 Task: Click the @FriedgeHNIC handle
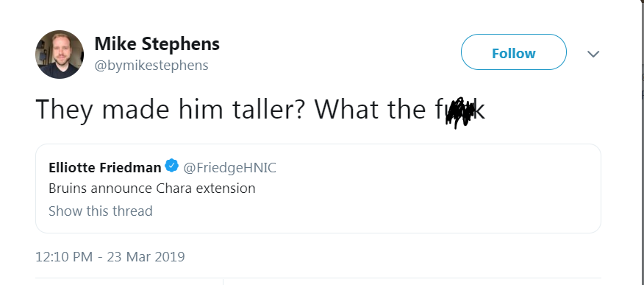pyautogui.click(x=229, y=167)
